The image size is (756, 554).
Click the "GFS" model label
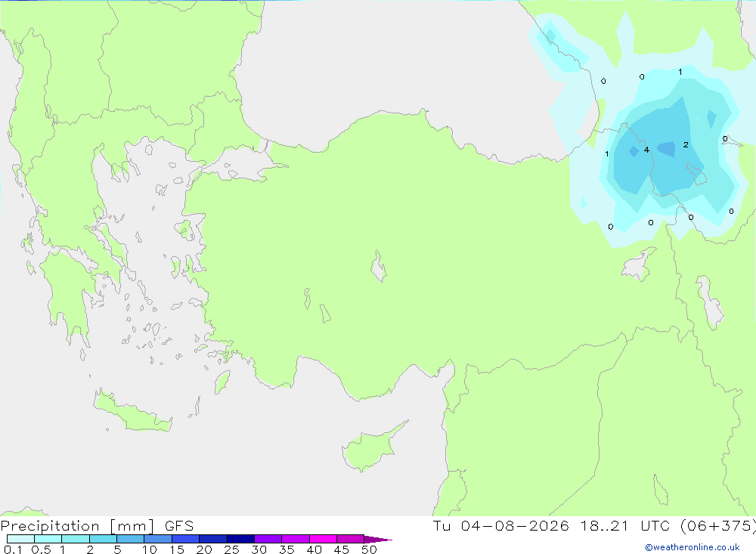179,526
